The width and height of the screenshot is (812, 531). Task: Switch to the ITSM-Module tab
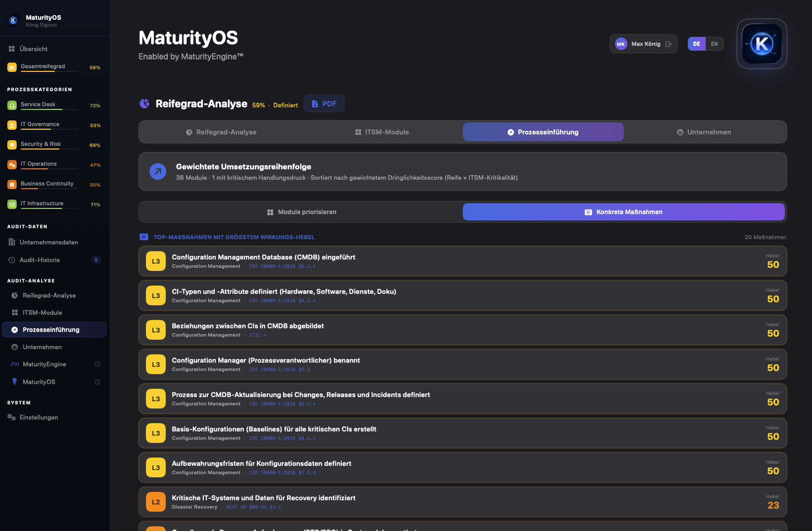tap(382, 132)
